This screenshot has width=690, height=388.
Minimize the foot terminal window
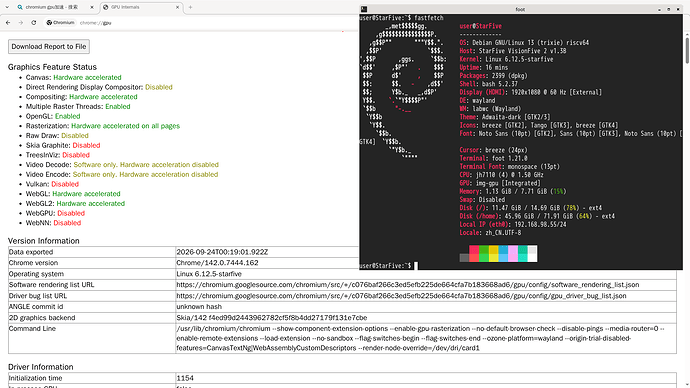[x=659, y=9]
